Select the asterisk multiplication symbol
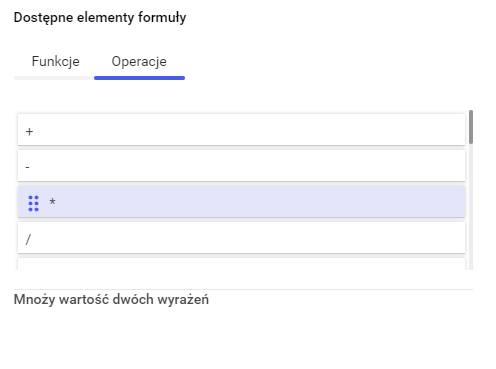This screenshot has width=496, height=369. click(x=52, y=201)
